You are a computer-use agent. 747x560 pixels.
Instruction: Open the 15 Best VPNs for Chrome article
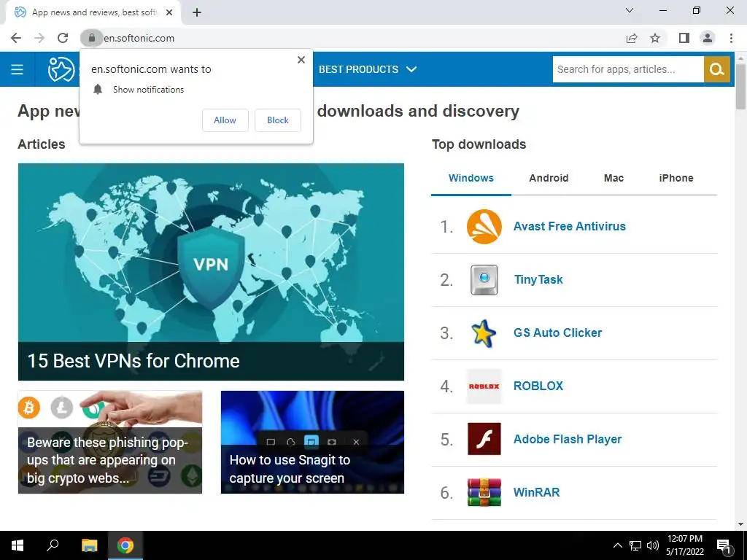[x=211, y=272]
